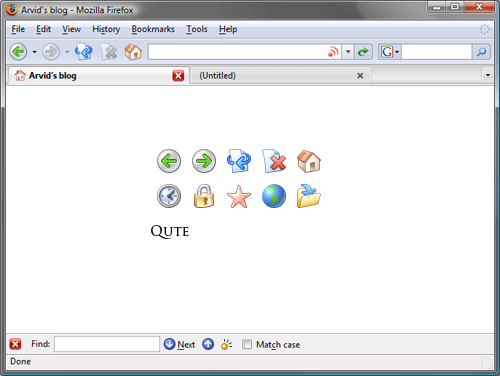
Task: Switch to the (Untitled) tab
Action: click(x=280, y=76)
